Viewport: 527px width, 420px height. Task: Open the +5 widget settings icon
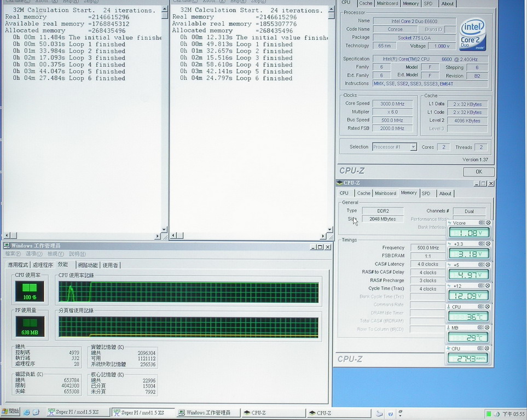coord(482,265)
